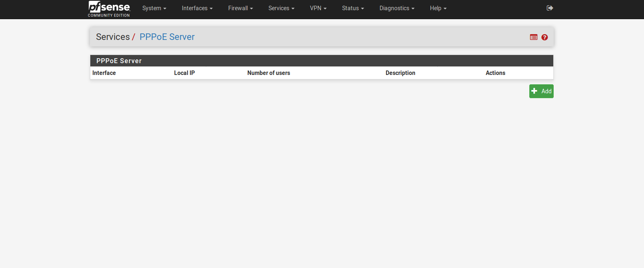Click the Interface column header
The width and height of the screenshot is (644, 268).
104,73
